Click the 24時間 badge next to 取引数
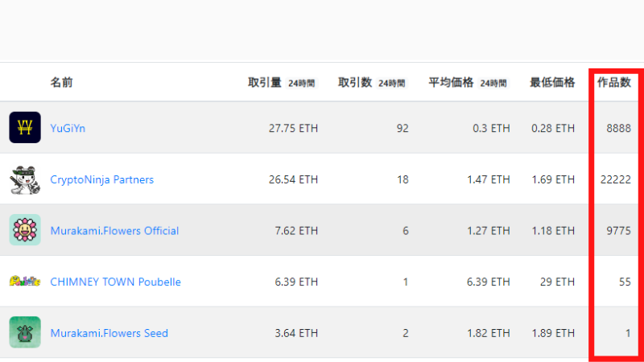The image size is (644, 362). coord(392,84)
